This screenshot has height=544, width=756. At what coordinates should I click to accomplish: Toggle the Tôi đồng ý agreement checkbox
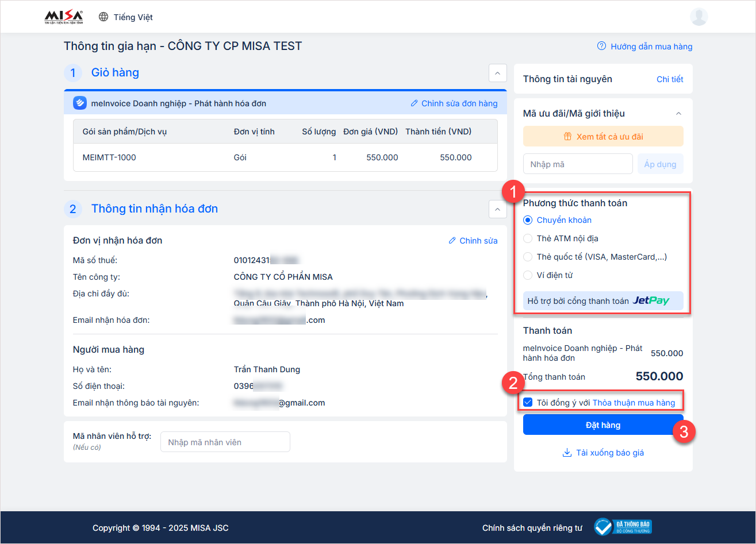[x=528, y=403]
